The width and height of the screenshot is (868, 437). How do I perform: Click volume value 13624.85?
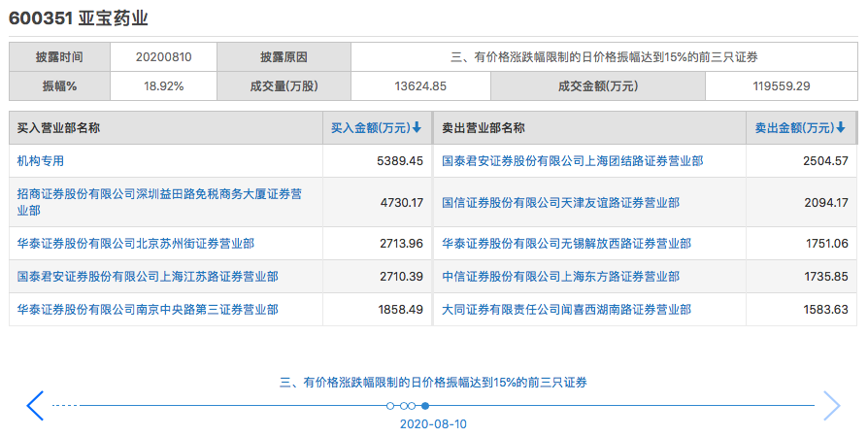(420, 85)
